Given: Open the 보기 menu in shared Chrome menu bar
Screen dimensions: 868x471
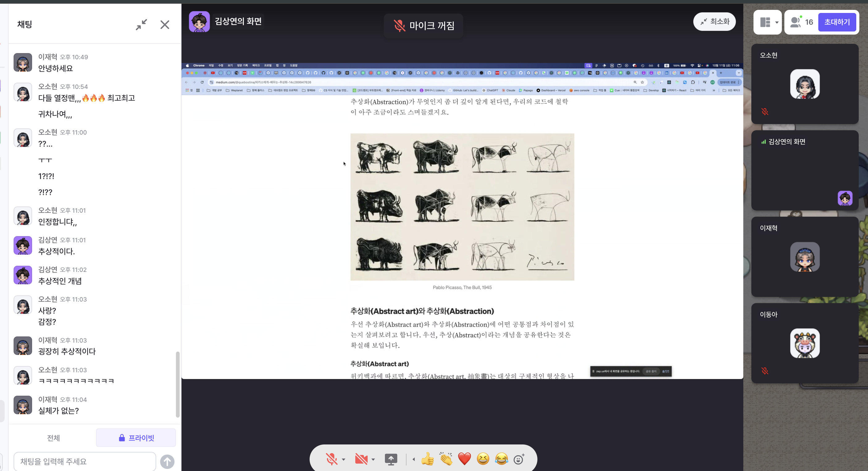Looking at the screenshot, I should pos(230,65).
